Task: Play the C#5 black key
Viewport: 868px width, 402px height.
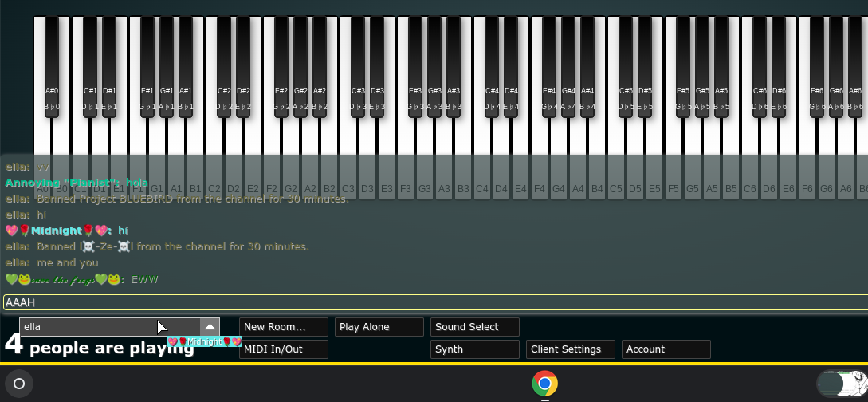Action: click(x=626, y=66)
